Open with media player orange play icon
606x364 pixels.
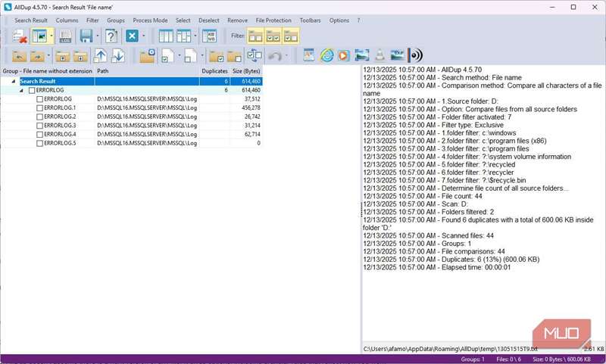coord(343,55)
